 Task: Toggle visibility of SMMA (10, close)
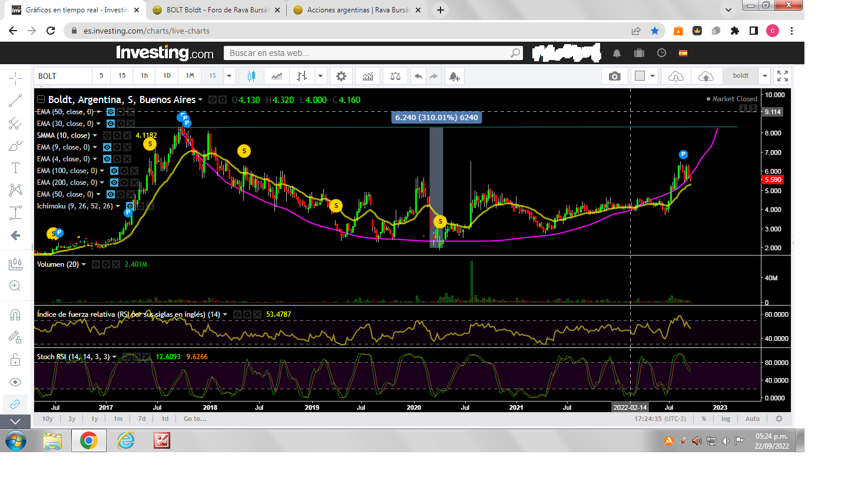point(107,135)
